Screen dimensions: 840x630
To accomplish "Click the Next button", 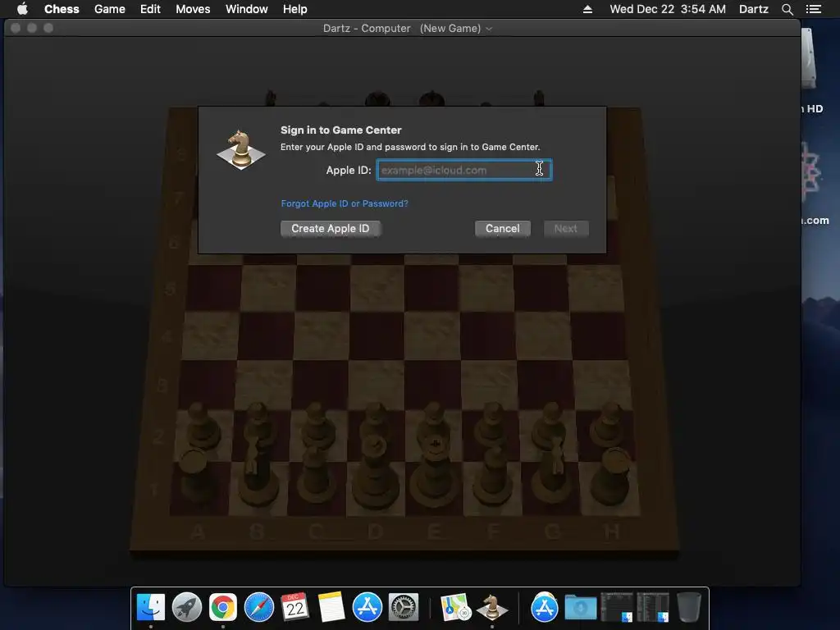I will pos(566,229).
